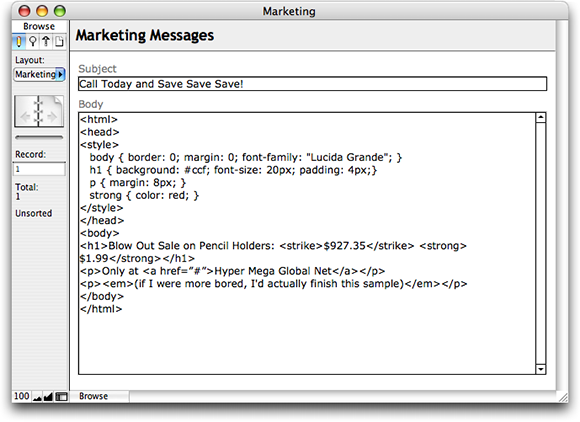This screenshot has width=580, height=422.
Task: Click the Body field vertical scrollbar track
Action: (541, 243)
